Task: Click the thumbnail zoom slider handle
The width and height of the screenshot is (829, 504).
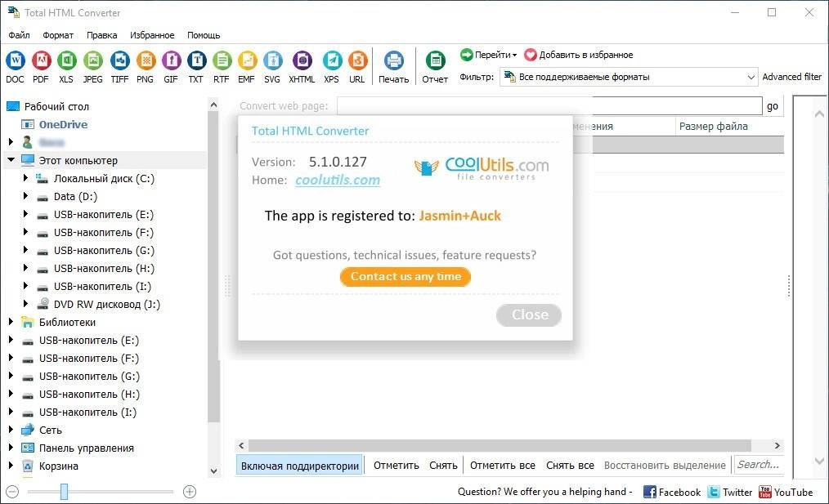Action: point(64,492)
